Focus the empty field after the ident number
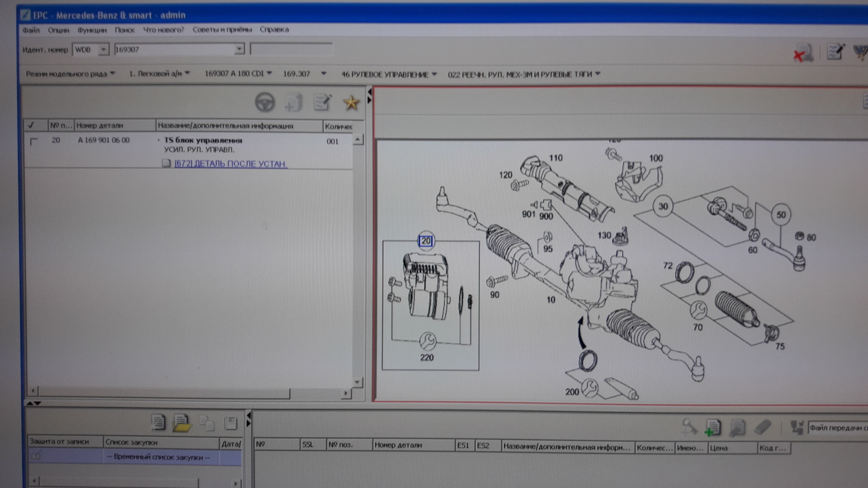 coord(291,49)
